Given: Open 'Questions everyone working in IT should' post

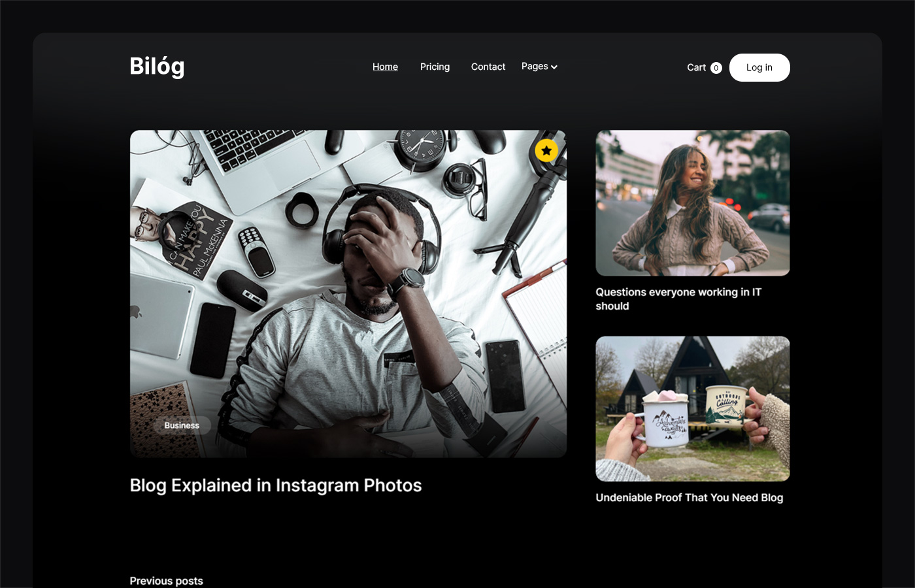Looking at the screenshot, I should click(680, 299).
